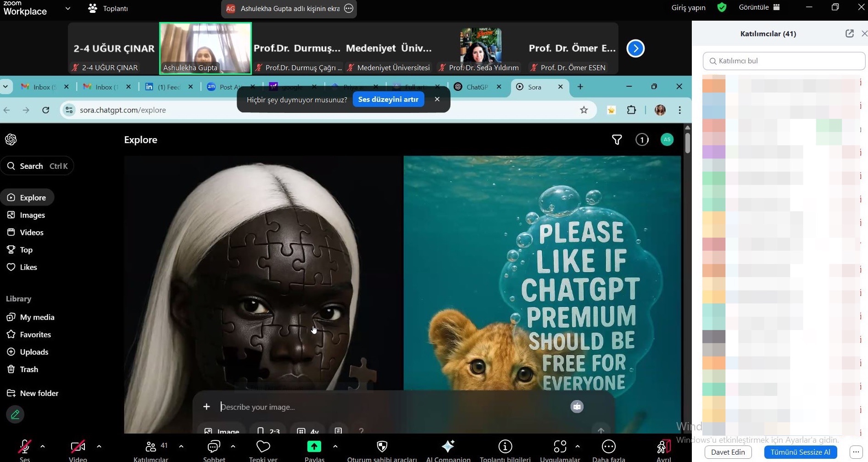The image size is (868, 462).
Task: Open new browser tab plus button
Action: [x=580, y=87]
